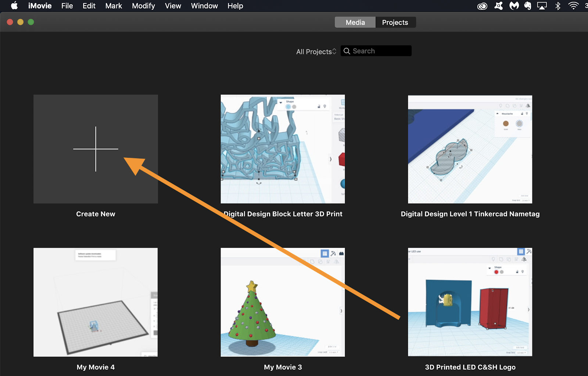This screenshot has height=376, width=588.
Task: Click the Malwarebytes menu bar icon
Action: (x=514, y=6)
